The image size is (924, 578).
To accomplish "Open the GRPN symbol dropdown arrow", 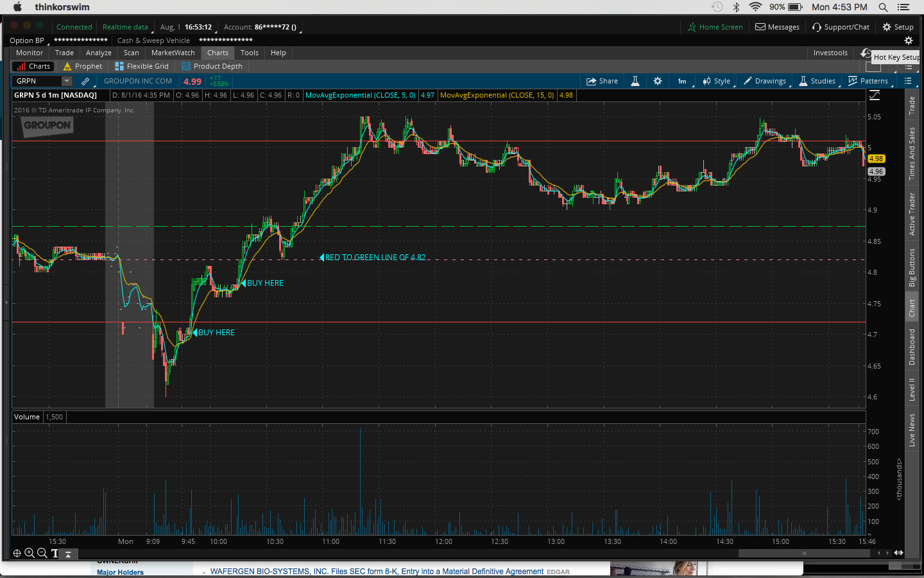I will tap(67, 81).
